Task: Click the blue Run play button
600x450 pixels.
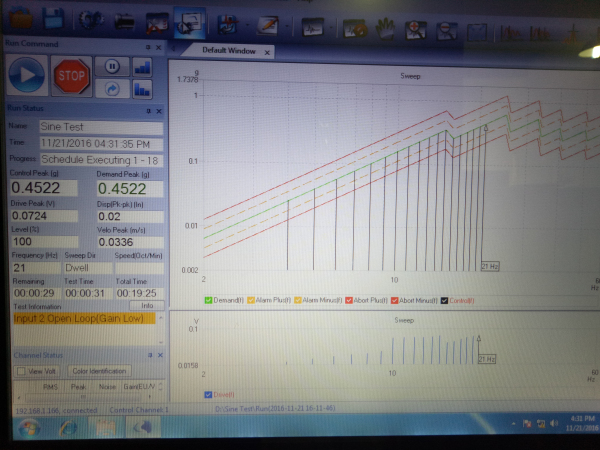Action: (30, 77)
